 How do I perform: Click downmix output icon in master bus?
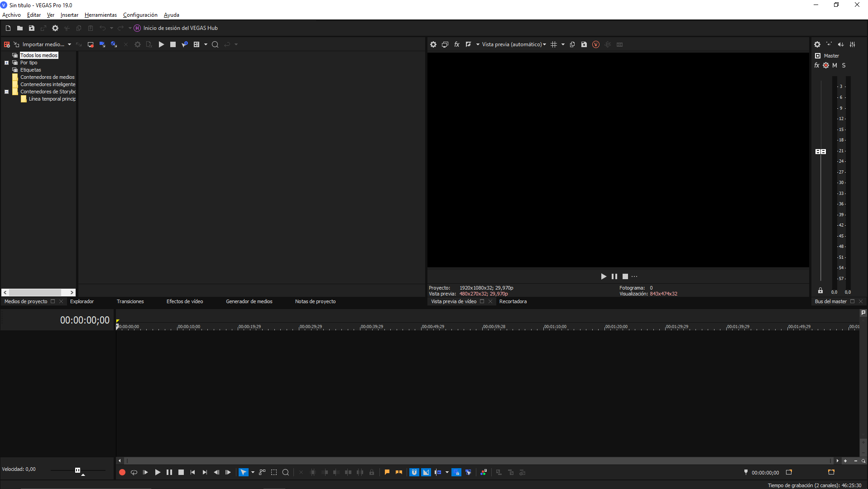(x=829, y=44)
